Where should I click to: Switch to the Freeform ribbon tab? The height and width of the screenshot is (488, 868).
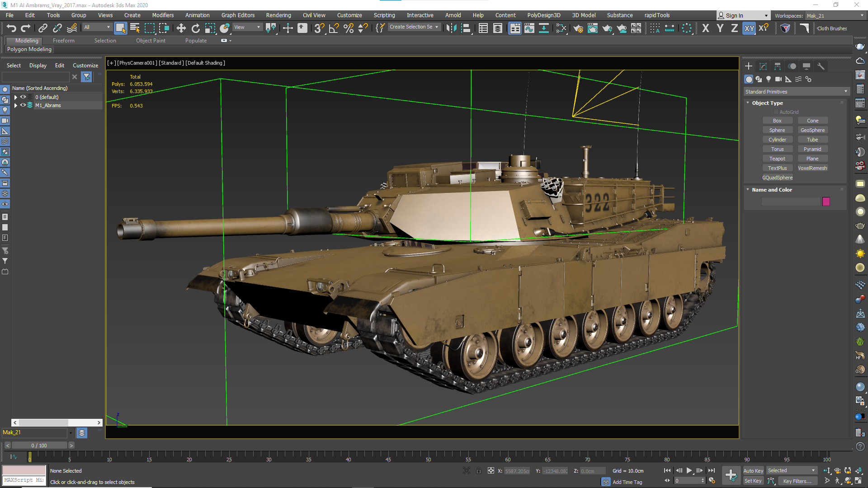[x=63, y=41]
